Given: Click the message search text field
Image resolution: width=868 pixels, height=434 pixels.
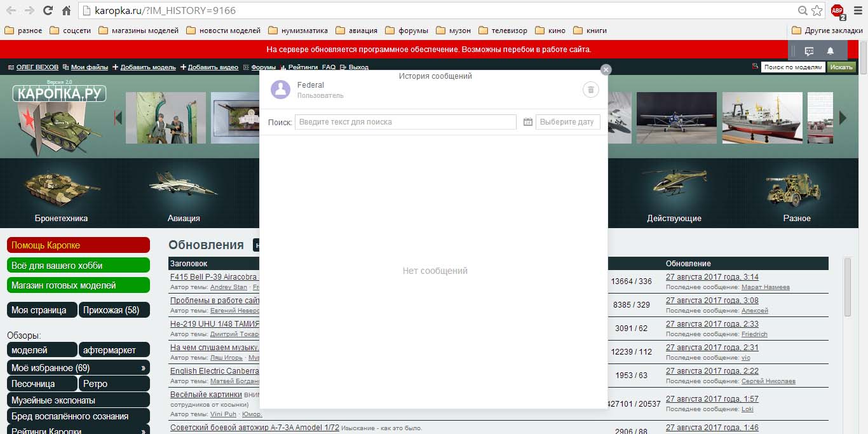Looking at the screenshot, I should tap(405, 122).
